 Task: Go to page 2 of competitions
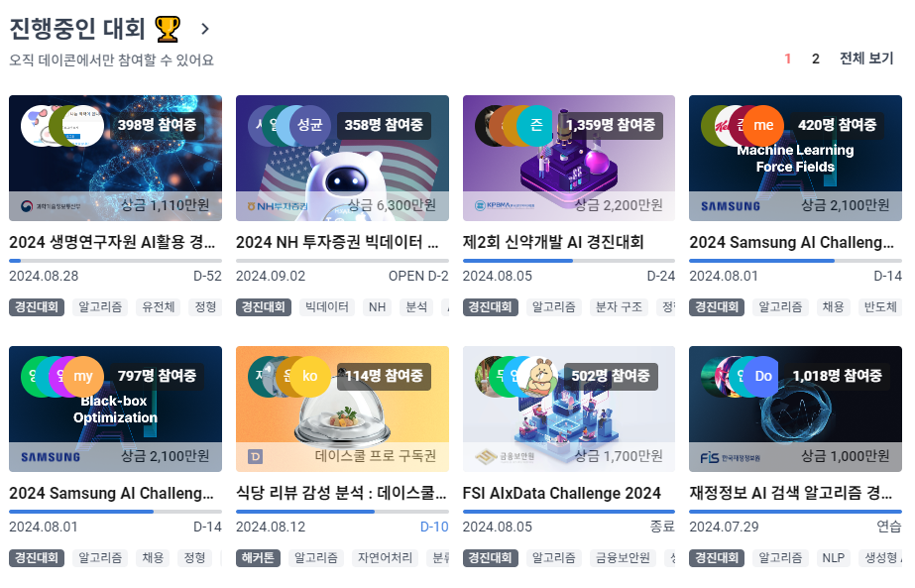coord(815,59)
